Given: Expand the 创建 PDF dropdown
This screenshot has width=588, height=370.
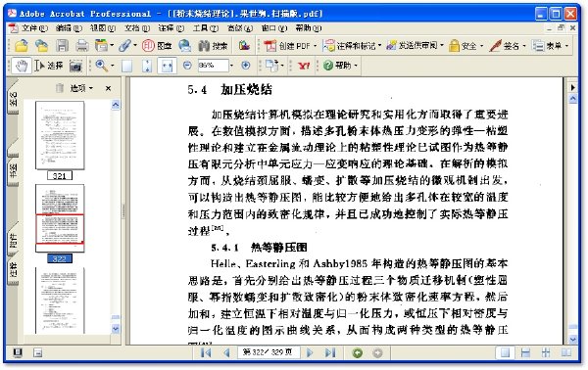Looking at the screenshot, I should click(315, 46).
